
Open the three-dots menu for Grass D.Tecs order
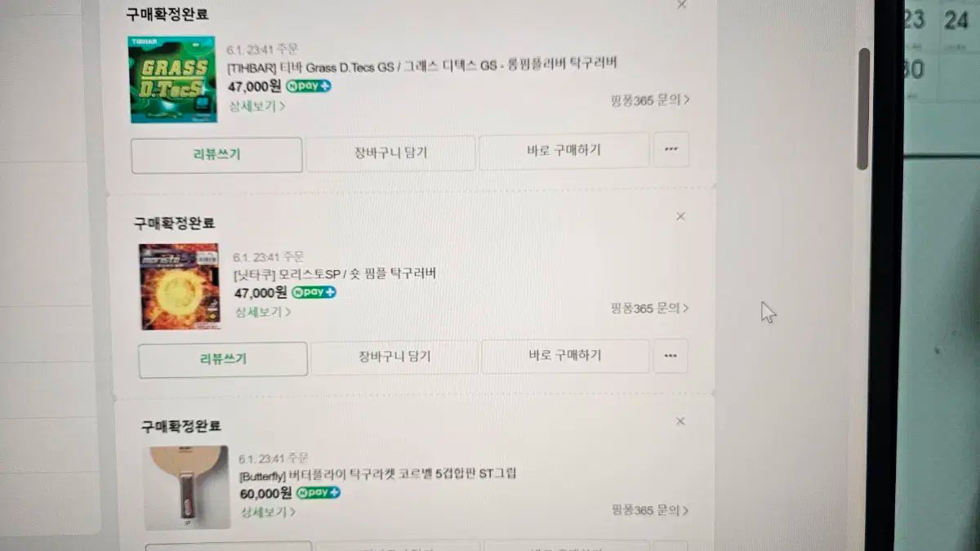[x=670, y=149]
